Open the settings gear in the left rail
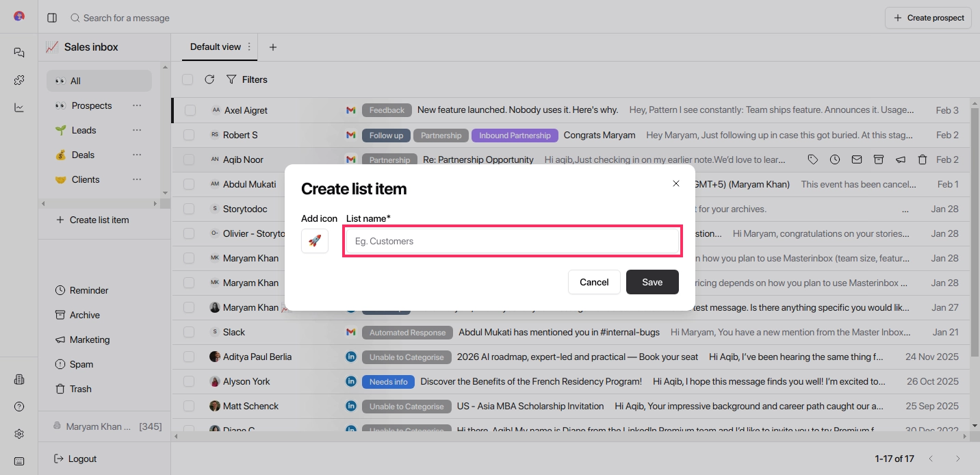This screenshot has width=980, height=475. click(x=18, y=433)
